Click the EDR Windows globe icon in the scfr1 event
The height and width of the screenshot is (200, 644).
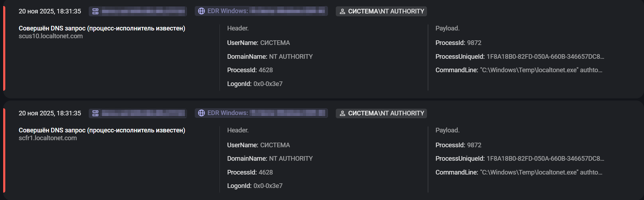[201, 113]
